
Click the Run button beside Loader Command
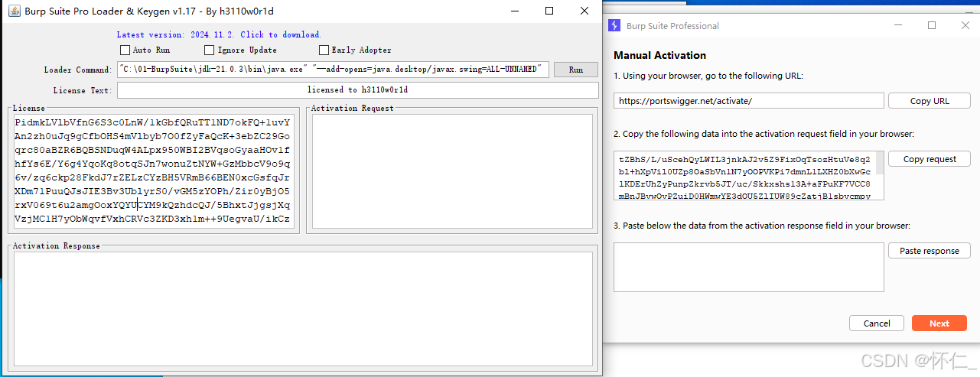click(x=575, y=70)
